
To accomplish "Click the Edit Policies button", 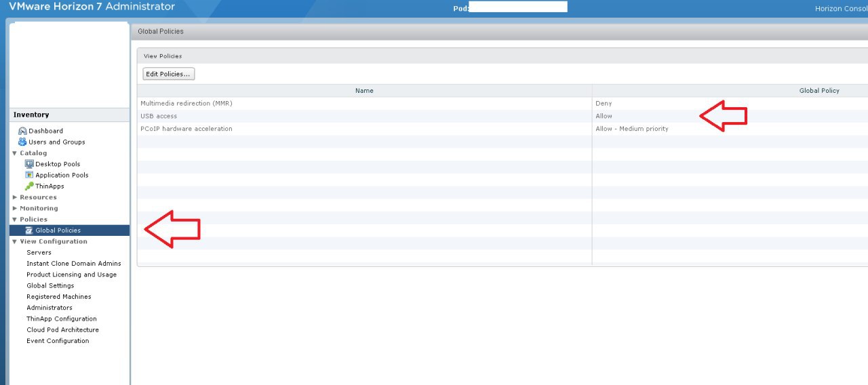I will (x=169, y=74).
